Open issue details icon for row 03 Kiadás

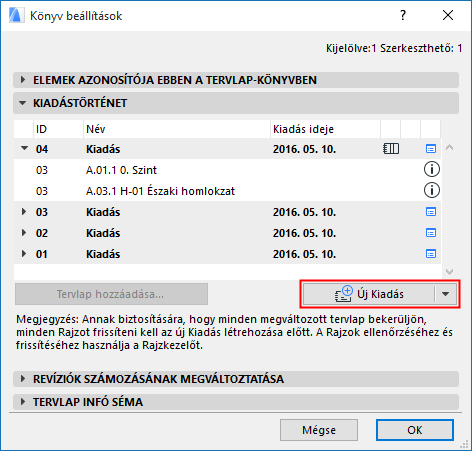coord(431,212)
